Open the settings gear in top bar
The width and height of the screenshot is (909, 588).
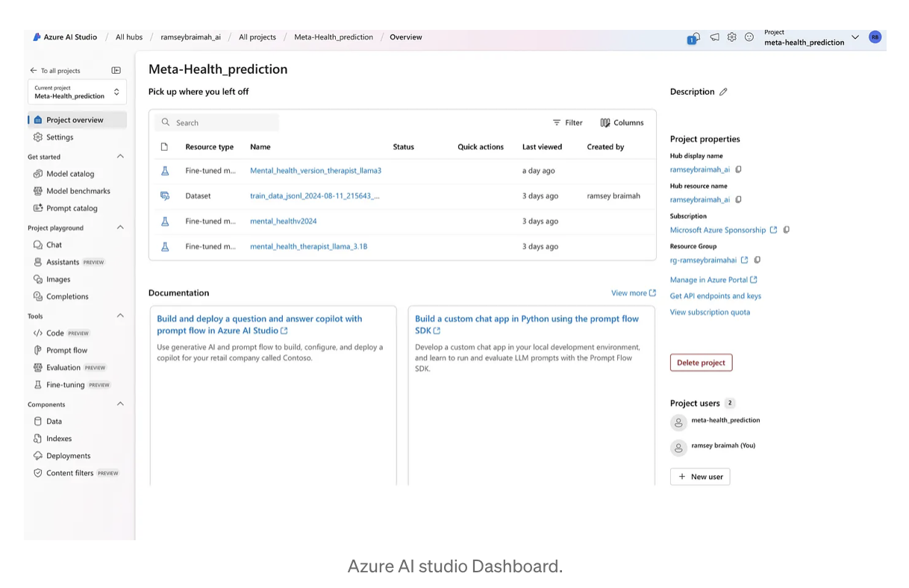click(731, 37)
